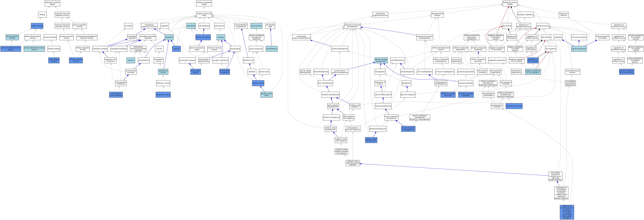Image resolution: width=644 pixels, height=220 pixels.
Task: Select the 'enzyme activator activity' node
Action: (x=67, y=37)
